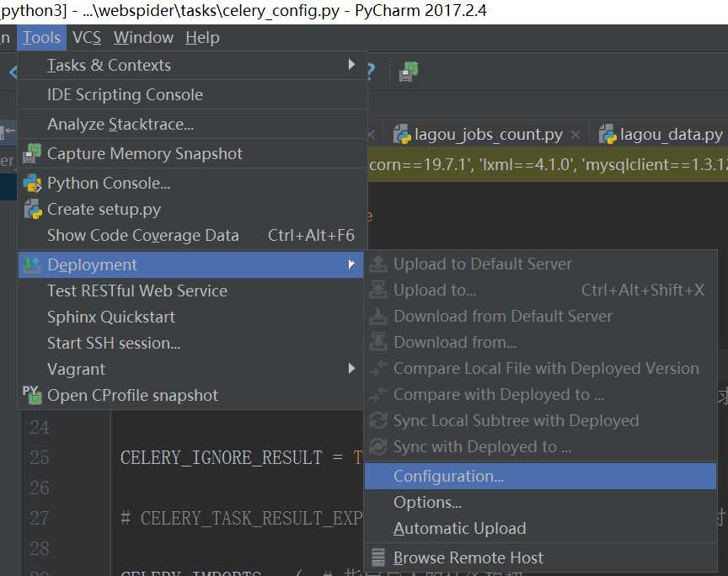Click the blue help question mark toolbar icon
The height and width of the screenshot is (576, 728).
[370, 72]
